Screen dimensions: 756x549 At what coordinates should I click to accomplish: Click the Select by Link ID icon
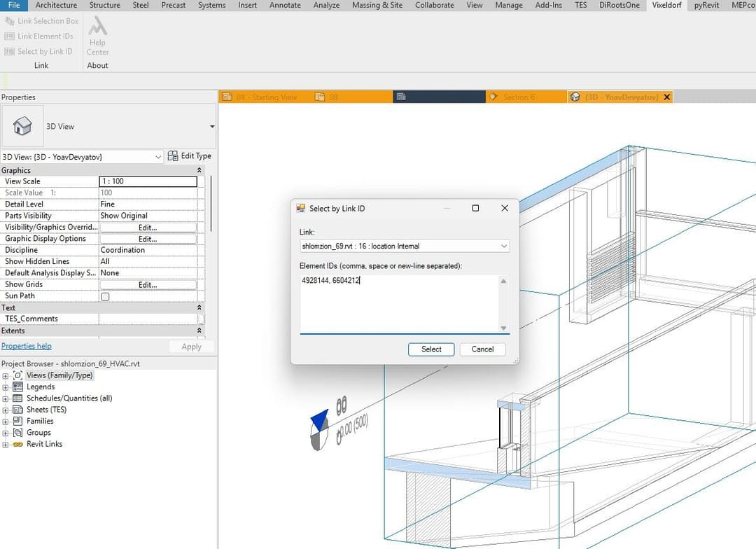(9, 52)
